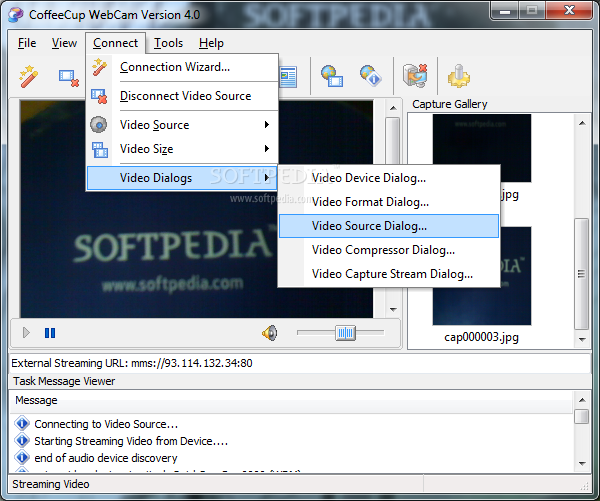Expand the Video Size submenu
Screen dimensions: 600x501
[182, 149]
